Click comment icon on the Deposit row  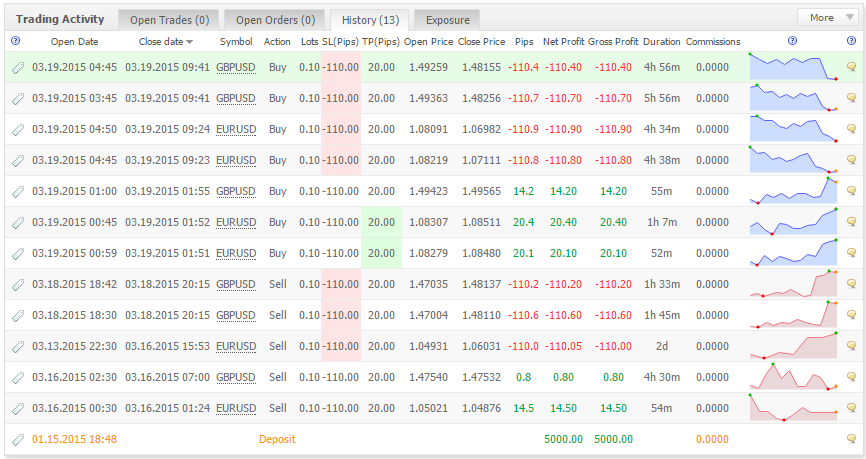pyautogui.click(x=851, y=439)
